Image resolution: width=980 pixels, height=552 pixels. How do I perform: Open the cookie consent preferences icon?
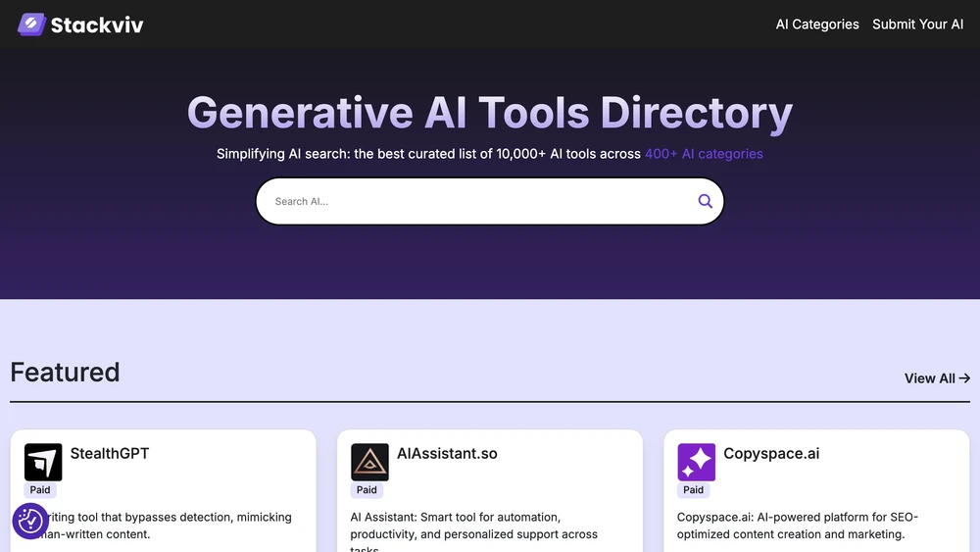pos(30,521)
